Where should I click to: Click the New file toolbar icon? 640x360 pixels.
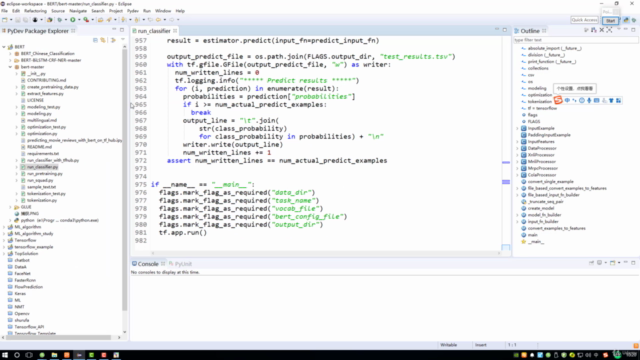4,20
